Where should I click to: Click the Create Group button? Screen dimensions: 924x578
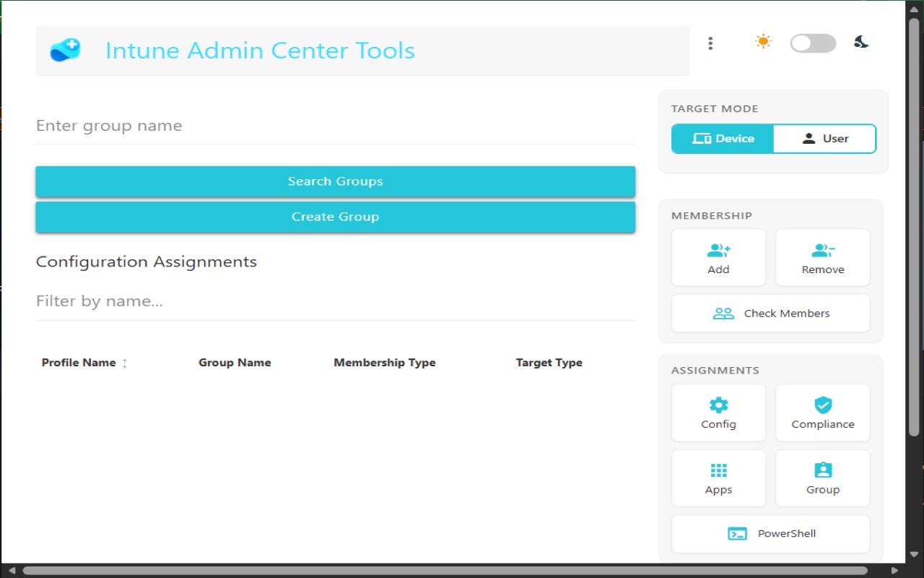point(336,217)
